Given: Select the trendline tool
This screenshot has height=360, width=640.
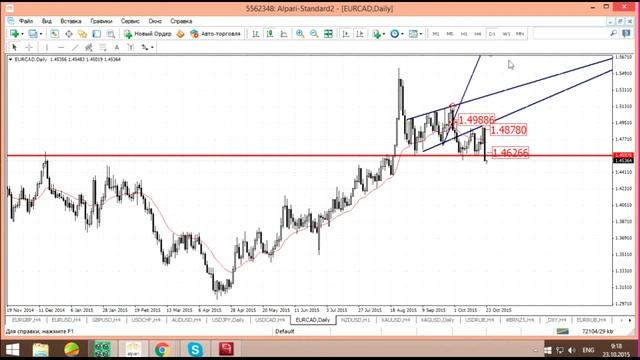Looking at the screenshot, I should point(75,47).
